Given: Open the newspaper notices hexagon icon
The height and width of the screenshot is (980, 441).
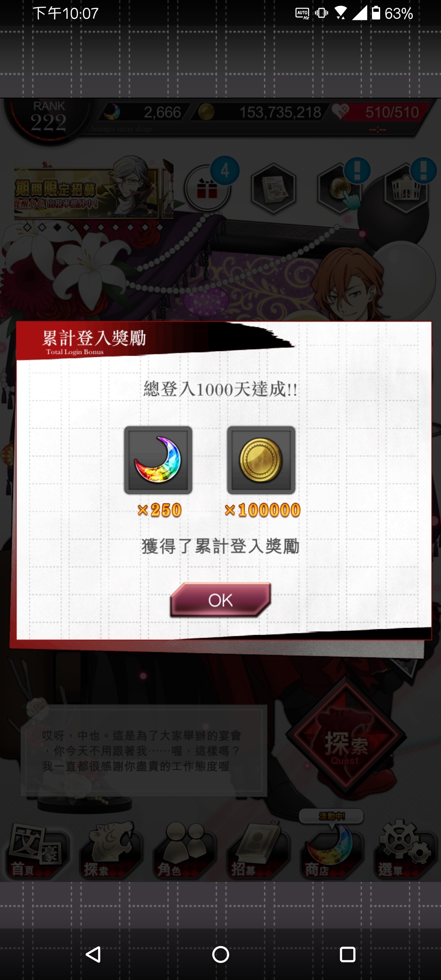Looking at the screenshot, I should coord(273,188).
